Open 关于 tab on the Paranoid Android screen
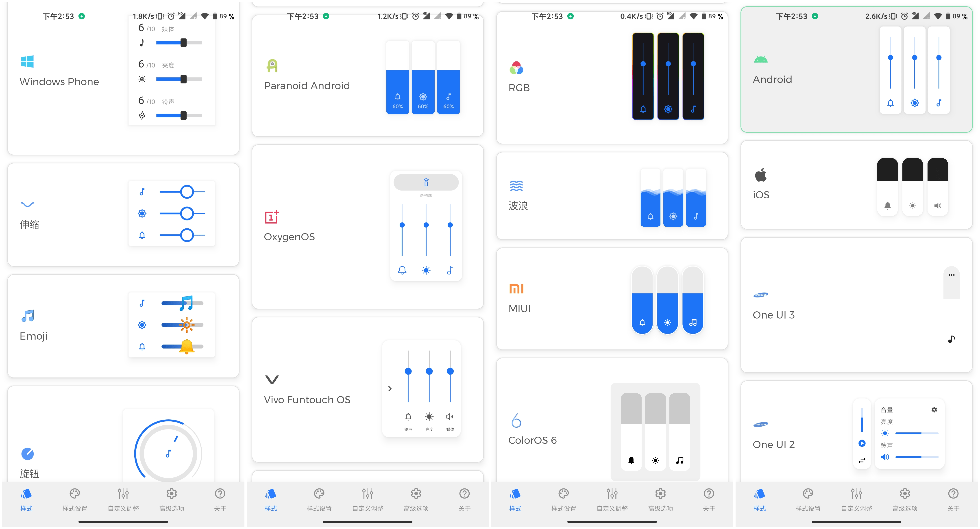This screenshot has height=529, width=980. coord(464,500)
